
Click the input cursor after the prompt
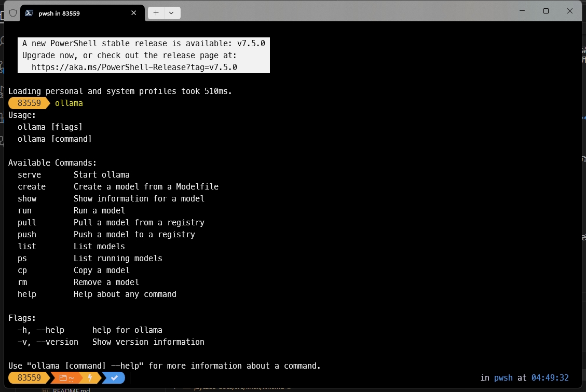[130, 378]
